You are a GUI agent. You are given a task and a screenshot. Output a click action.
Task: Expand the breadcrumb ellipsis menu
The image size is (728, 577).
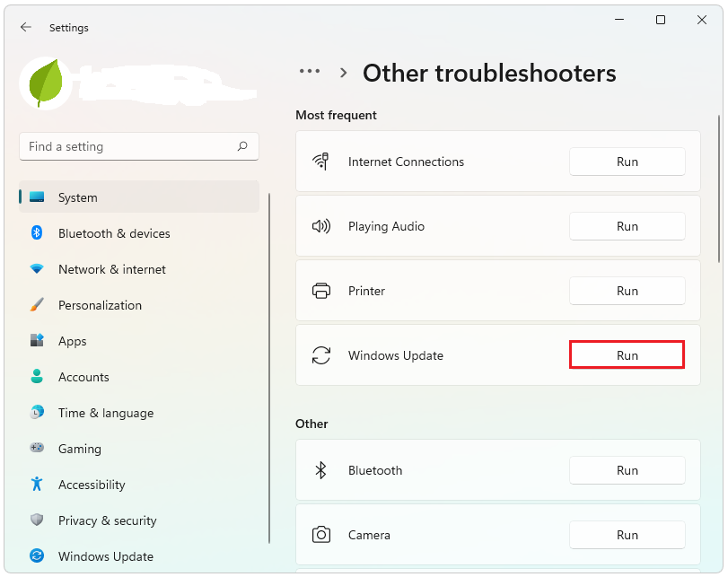click(310, 72)
